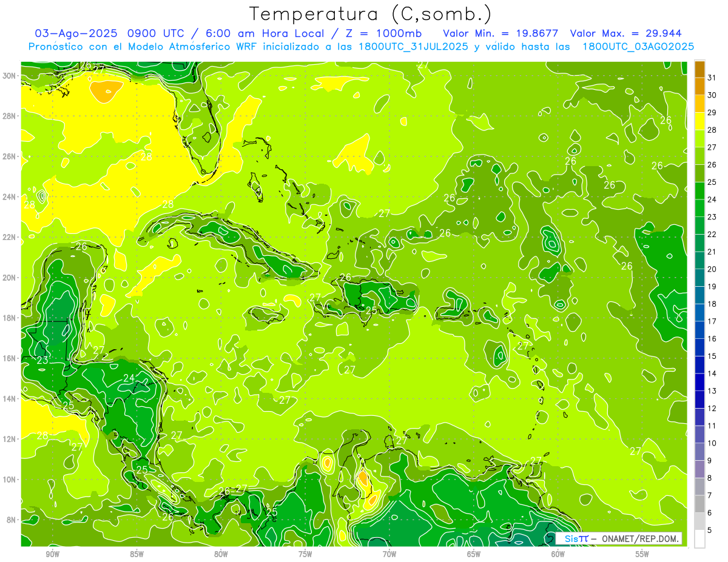Click the 80W longitude axis label
The height and width of the screenshot is (562, 728).
click(221, 555)
